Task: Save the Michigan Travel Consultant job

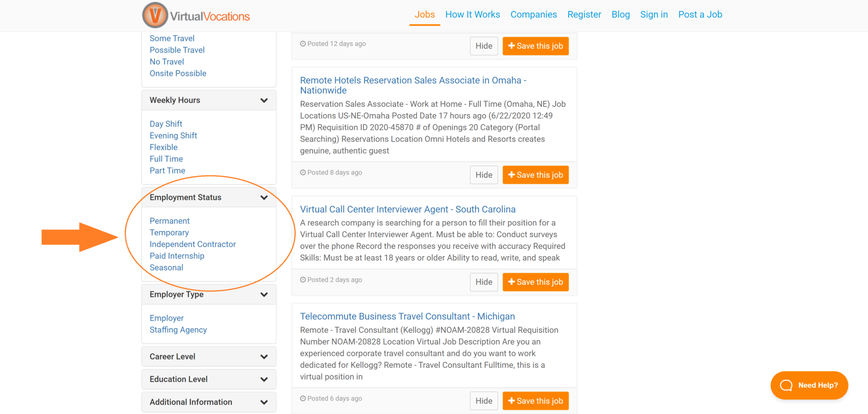Action: 535,401
